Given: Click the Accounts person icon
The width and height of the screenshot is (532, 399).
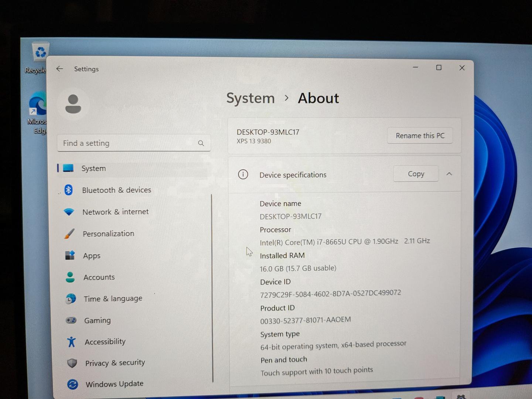Looking at the screenshot, I should click(70, 277).
